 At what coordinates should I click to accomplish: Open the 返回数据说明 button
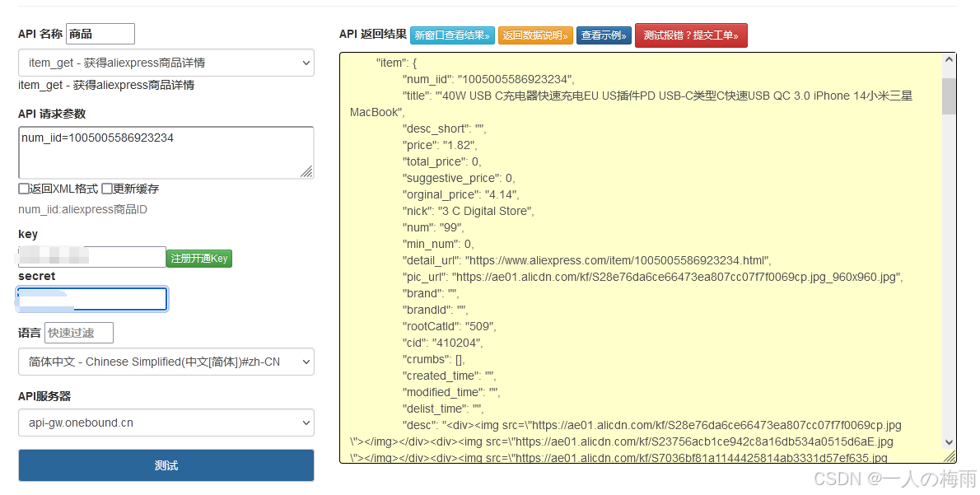tap(535, 35)
